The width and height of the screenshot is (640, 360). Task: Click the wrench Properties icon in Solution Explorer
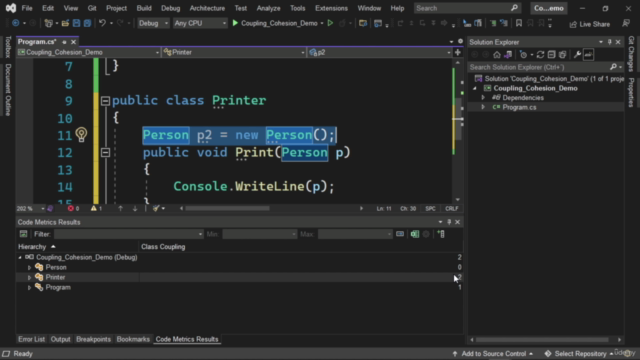[577, 55]
